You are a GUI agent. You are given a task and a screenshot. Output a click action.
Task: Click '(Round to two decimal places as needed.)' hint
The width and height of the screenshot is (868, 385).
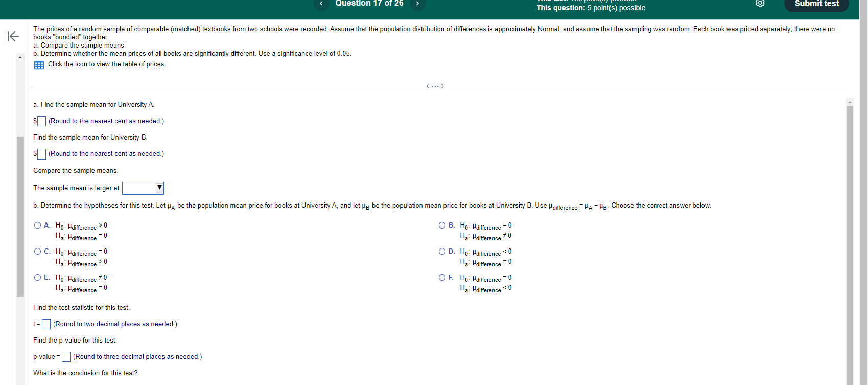115,324
